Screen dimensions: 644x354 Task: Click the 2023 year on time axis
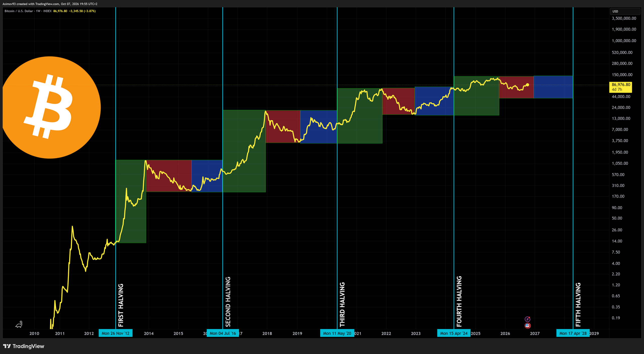[x=416, y=333]
